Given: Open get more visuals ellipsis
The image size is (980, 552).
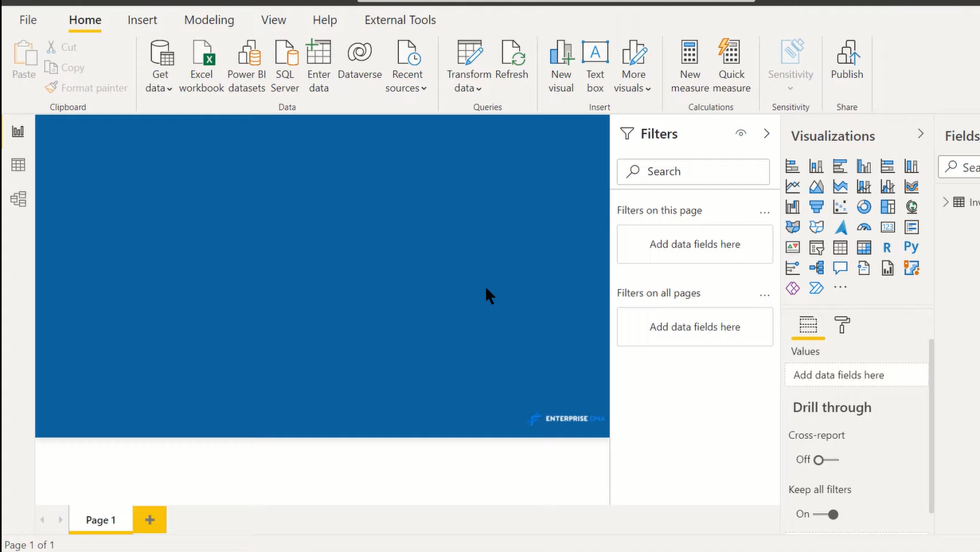Looking at the screenshot, I should (840, 288).
